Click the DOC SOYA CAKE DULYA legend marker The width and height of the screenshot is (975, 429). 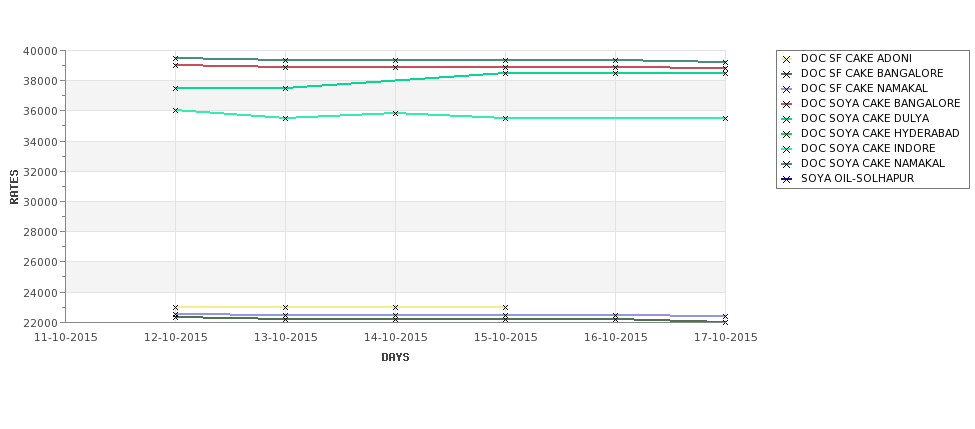tap(786, 119)
